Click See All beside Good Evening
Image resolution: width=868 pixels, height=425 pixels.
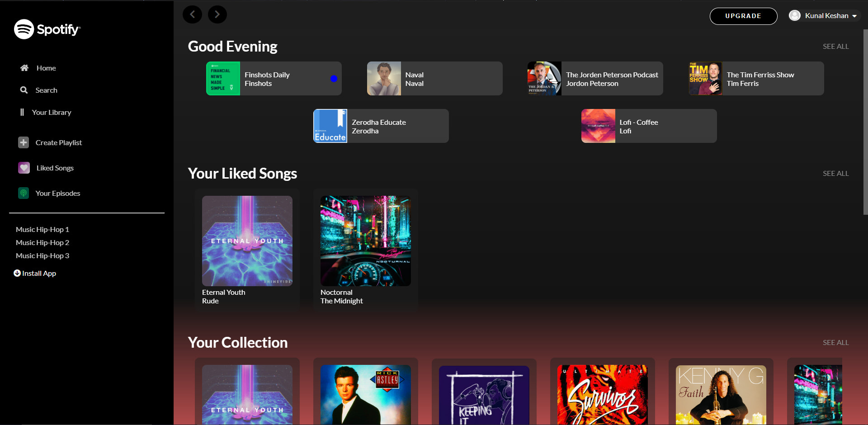835,47
